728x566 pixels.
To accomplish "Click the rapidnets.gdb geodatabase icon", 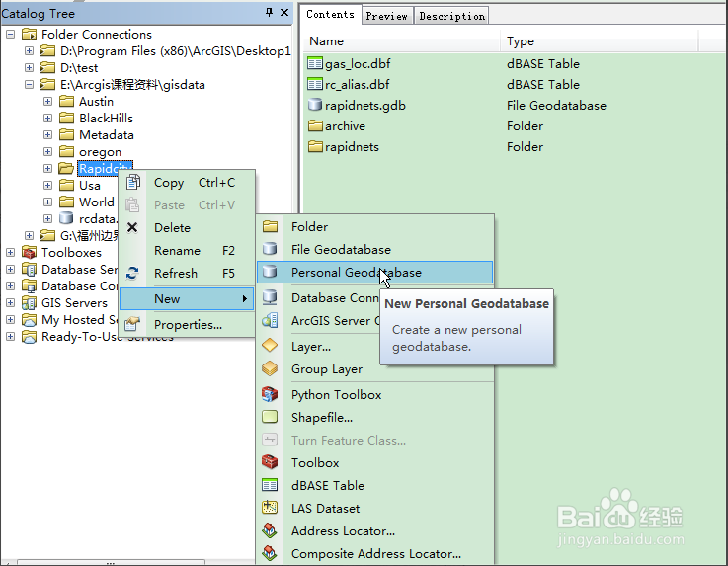I will click(x=315, y=105).
